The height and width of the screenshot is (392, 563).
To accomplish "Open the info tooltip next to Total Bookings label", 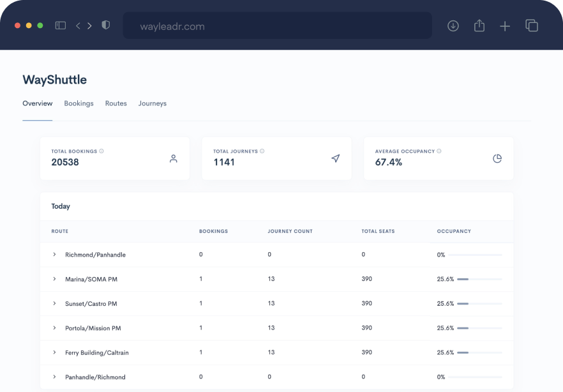I will (x=101, y=151).
